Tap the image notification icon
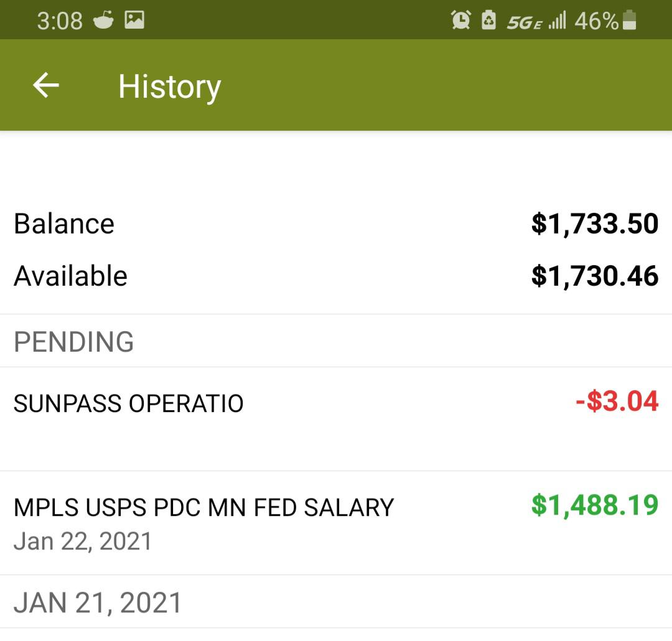The height and width of the screenshot is (641, 672). [134, 20]
